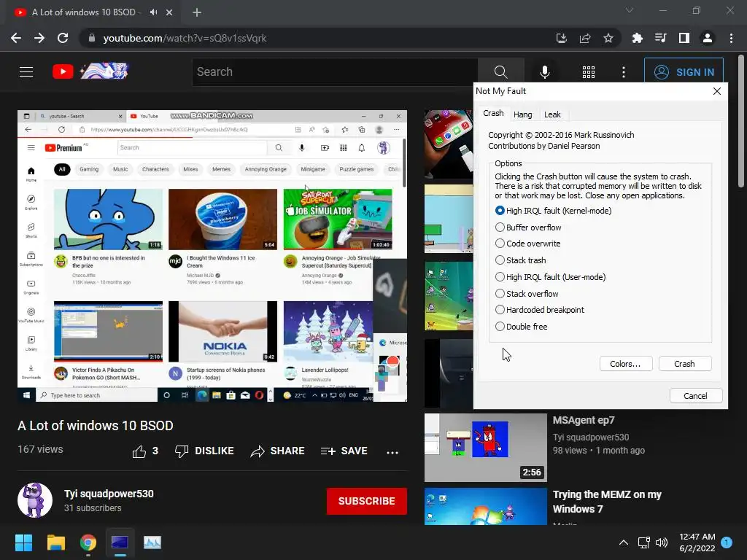Screen dimensions: 747x560
Task: Select Stack trash radio option
Action: tap(521, 260)
